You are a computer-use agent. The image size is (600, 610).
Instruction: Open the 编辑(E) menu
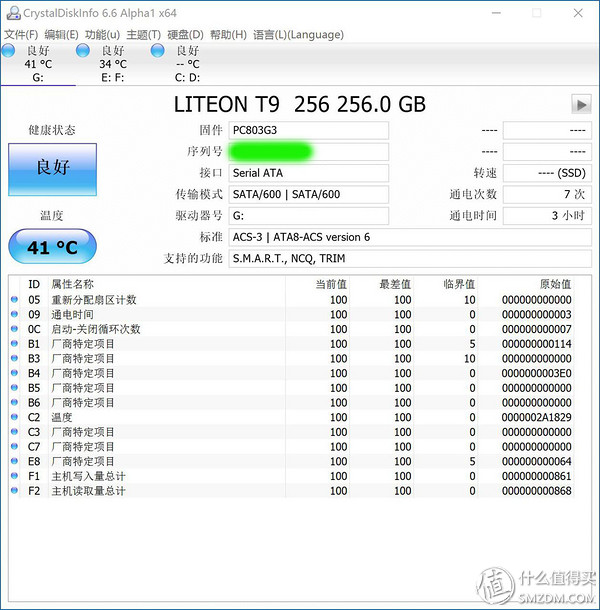click(61, 35)
